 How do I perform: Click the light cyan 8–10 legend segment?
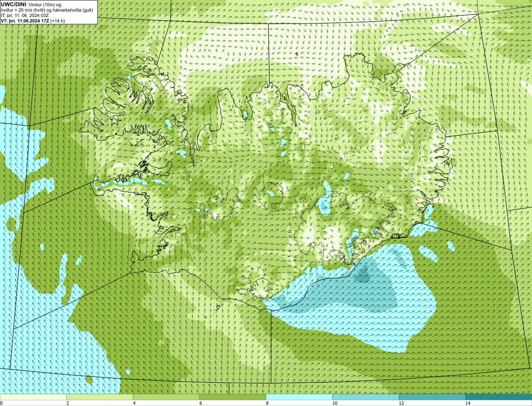pos(299,397)
